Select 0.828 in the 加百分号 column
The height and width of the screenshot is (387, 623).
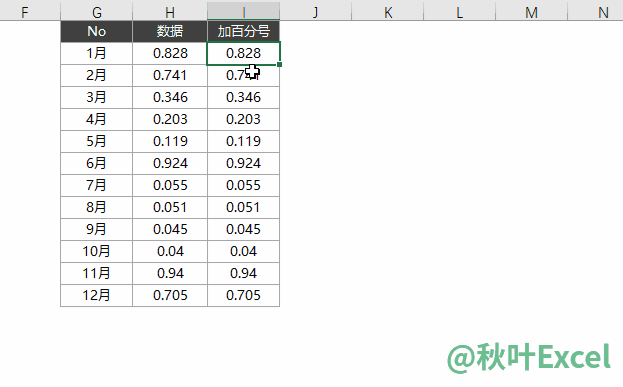click(244, 53)
